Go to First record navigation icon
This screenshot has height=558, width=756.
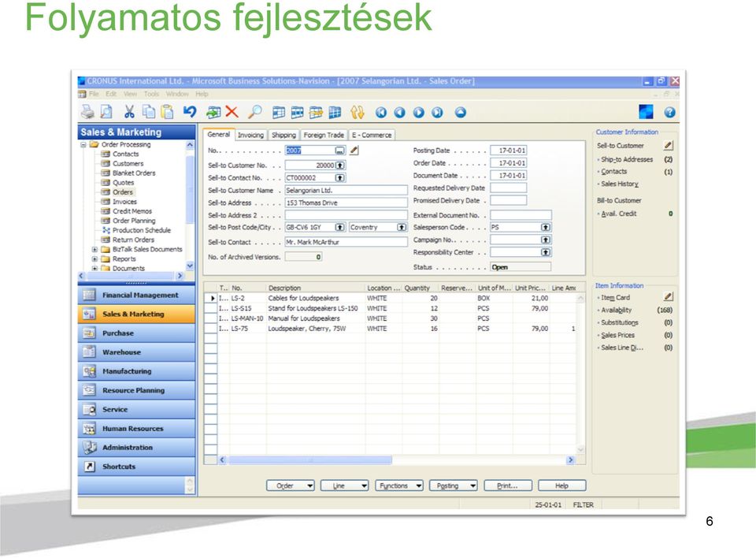pyautogui.click(x=381, y=113)
